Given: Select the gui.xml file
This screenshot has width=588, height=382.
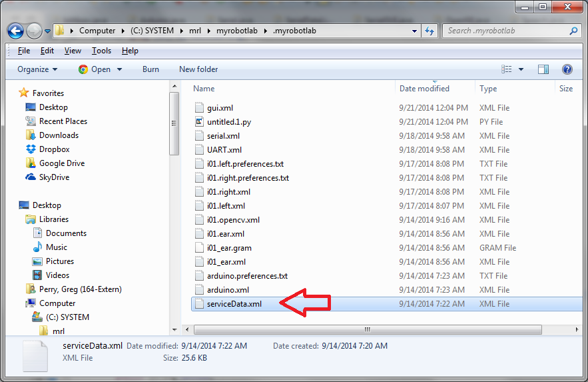Looking at the screenshot, I should pos(220,108).
